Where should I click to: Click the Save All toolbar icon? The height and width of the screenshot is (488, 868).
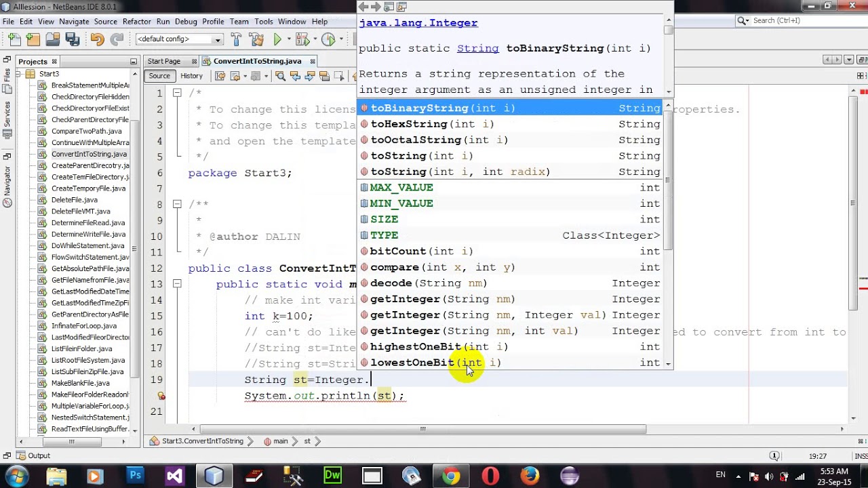click(73, 39)
